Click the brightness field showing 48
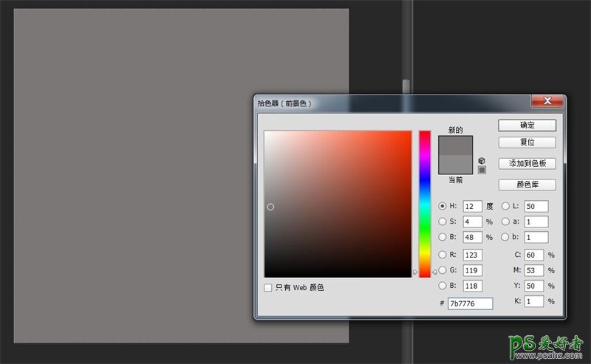591x364 pixels. pyautogui.click(x=472, y=237)
